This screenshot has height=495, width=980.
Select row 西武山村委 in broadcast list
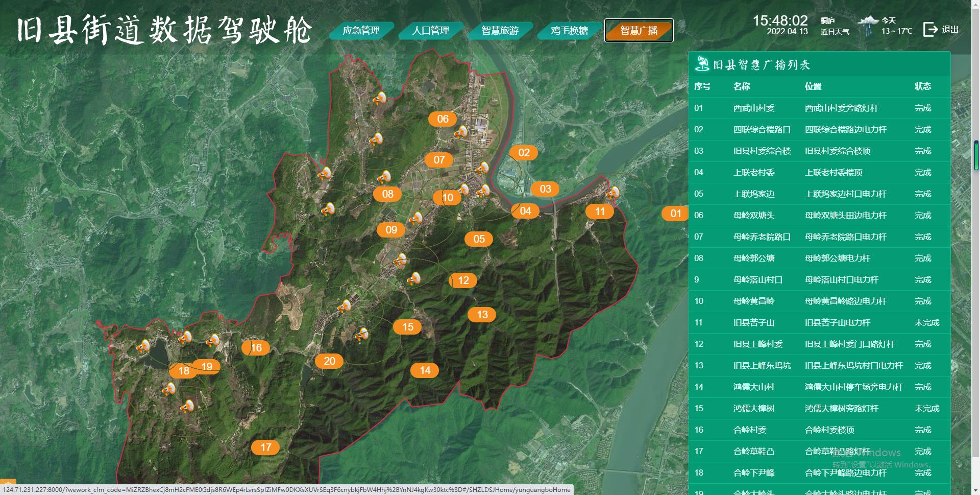(x=819, y=108)
